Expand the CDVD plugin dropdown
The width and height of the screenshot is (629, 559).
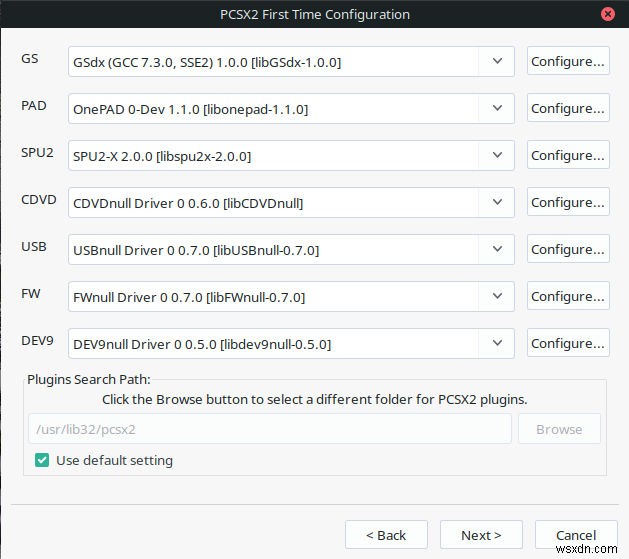[291, 203]
